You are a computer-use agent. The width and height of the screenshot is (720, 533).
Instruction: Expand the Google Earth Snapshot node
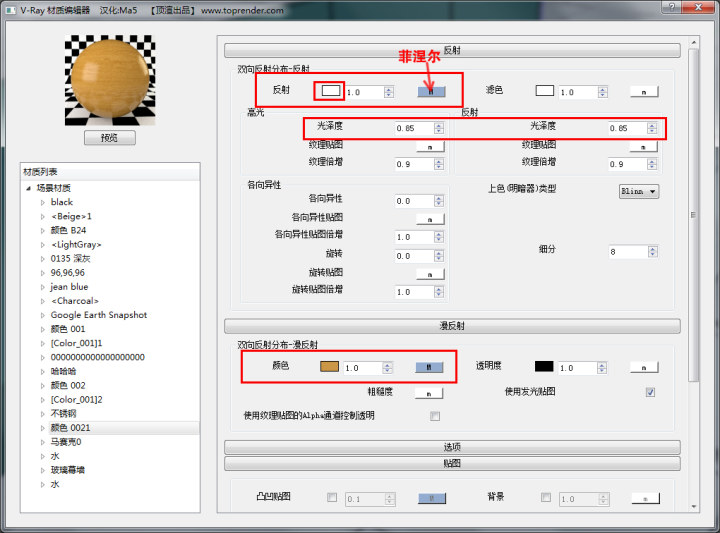coord(43,315)
